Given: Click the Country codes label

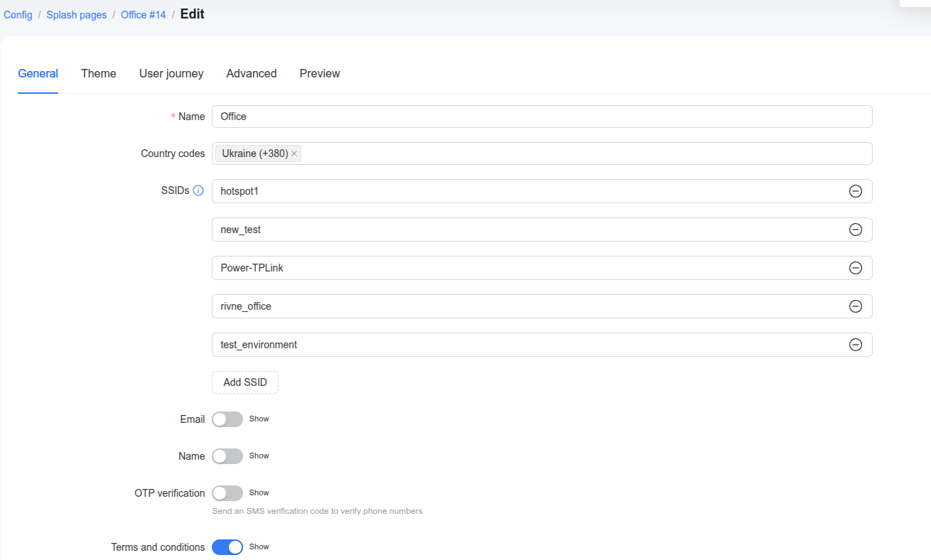Looking at the screenshot, I should tap(173, 154).
